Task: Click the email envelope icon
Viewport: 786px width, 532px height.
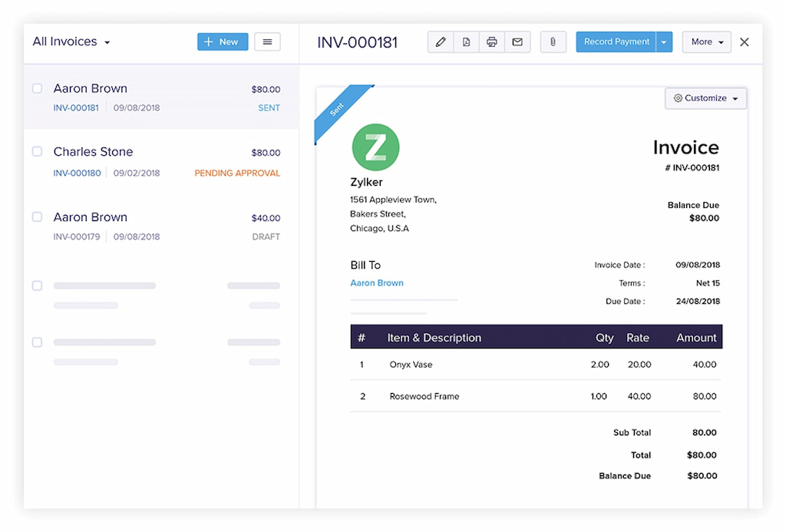Action: 517,41
